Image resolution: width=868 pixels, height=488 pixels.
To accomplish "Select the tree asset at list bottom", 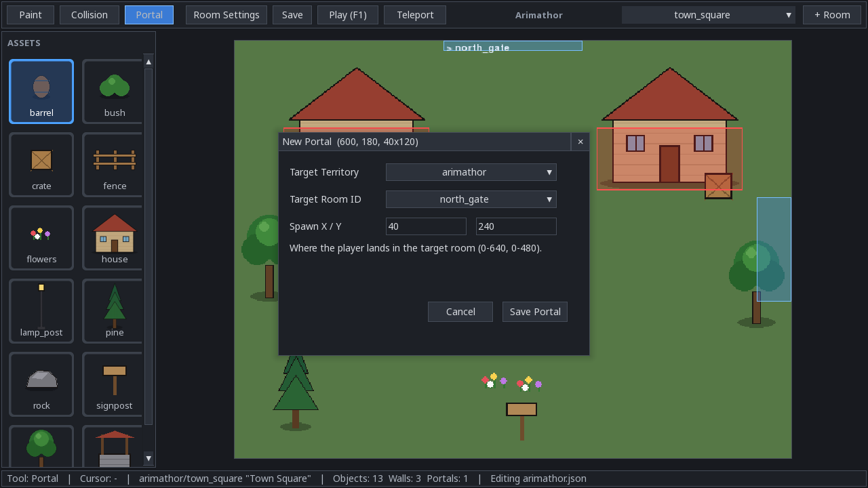I will click(41, 447).
